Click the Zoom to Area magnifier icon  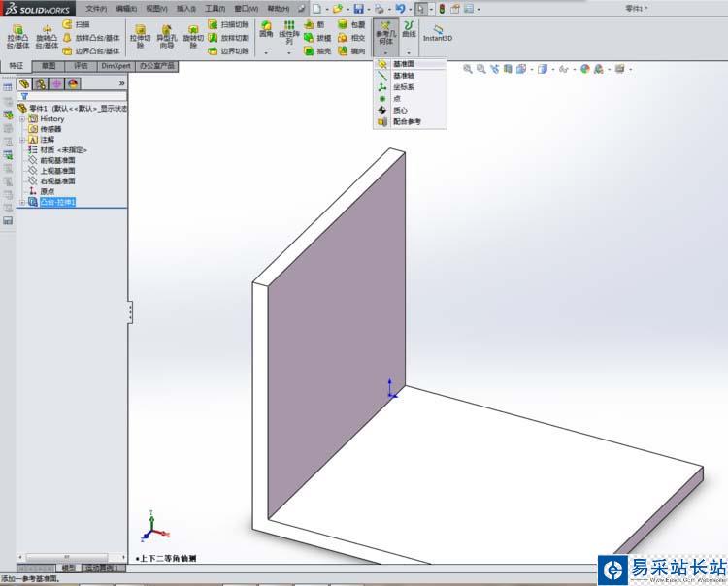481,69
